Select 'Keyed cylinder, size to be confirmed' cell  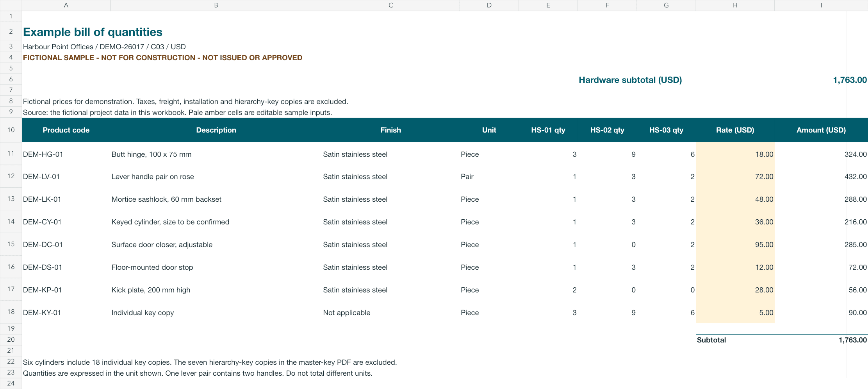pyautogui.click(x=216, y=222)
